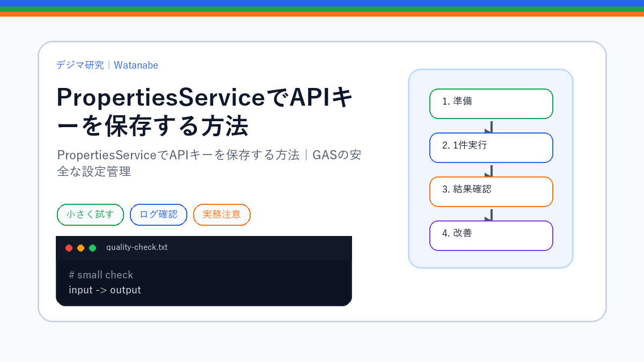Select step '4. 改善' box
644x362 pixels.
coord(491,235)
